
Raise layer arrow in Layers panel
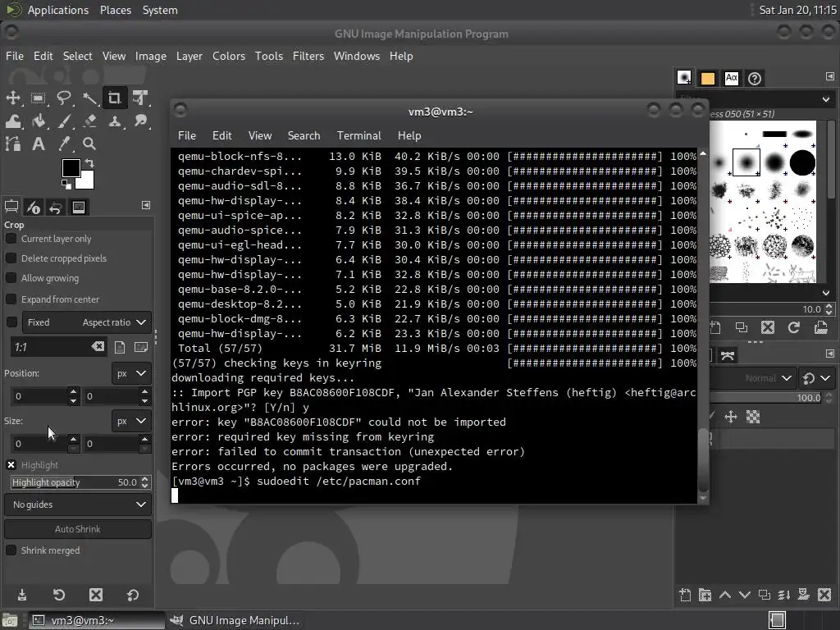tap(725, 595)
